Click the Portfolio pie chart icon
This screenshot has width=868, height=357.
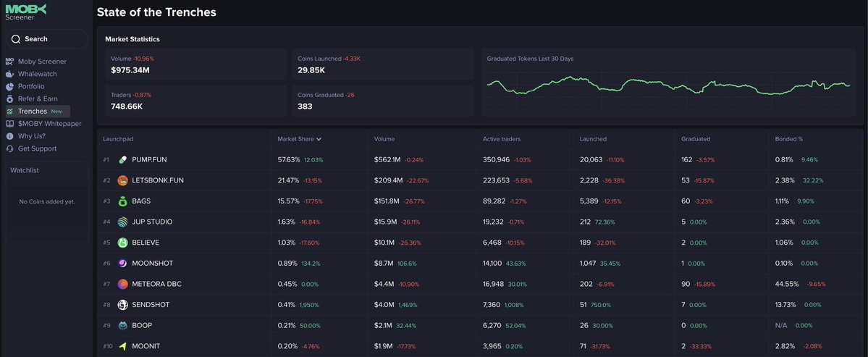[x=9, y=86]
